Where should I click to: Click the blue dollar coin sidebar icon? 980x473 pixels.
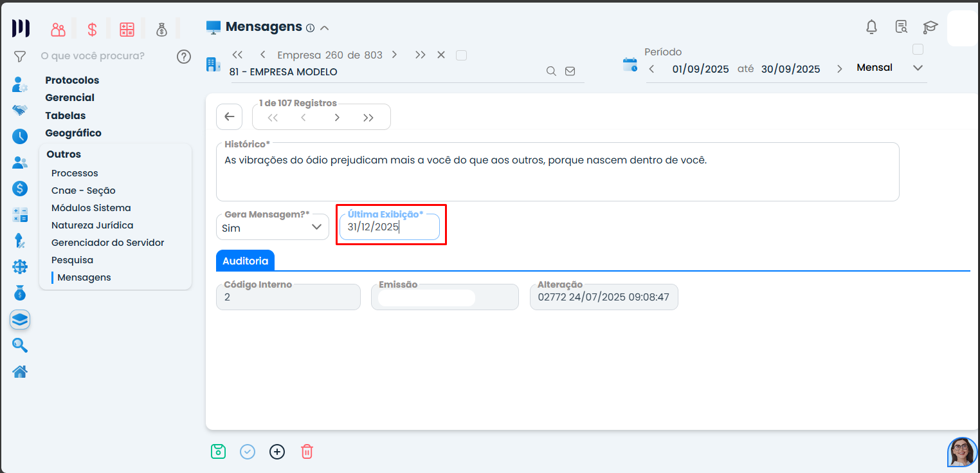click(20, 189)
